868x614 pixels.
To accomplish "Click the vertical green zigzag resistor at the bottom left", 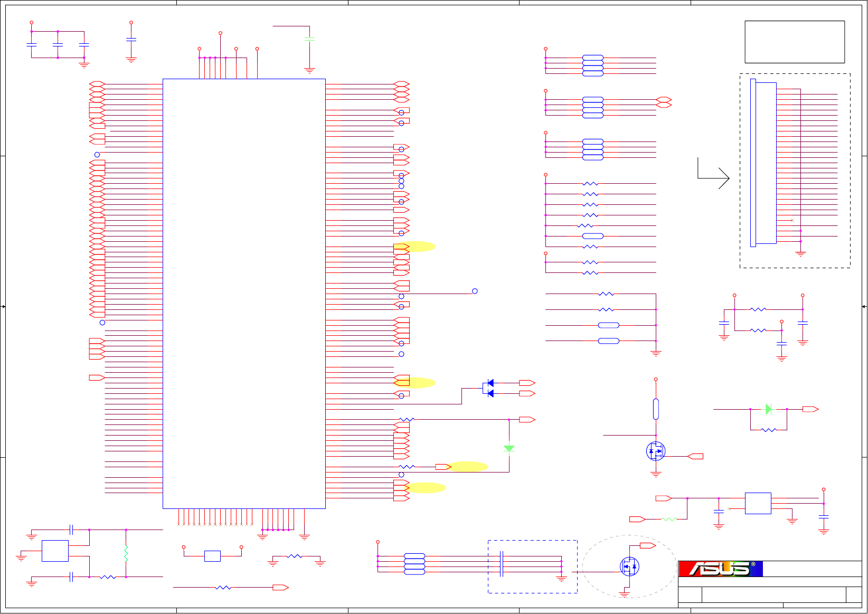I will [126, 553].
